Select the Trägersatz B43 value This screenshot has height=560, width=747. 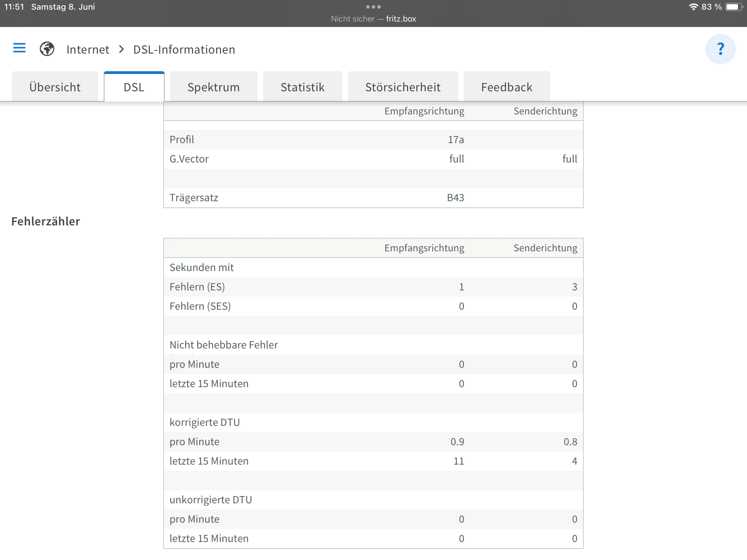[455, 198]
